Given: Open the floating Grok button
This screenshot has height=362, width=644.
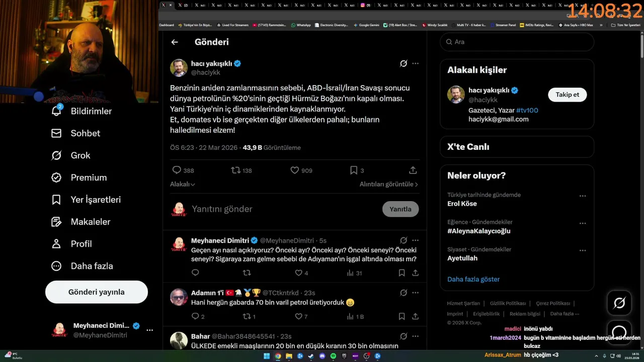Looking at the screenshot, I should pyautogui.click(x=619, y=303).
